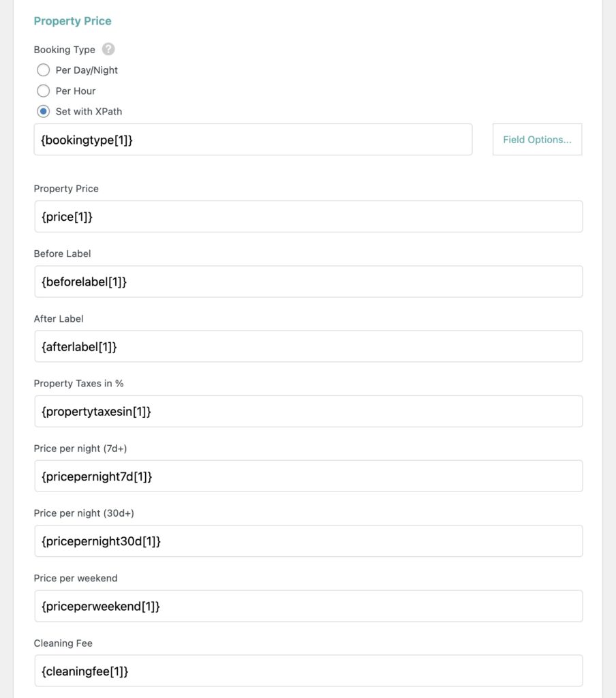Viewport: 616px width, 698px height.
Task: Click the Before Label input field
Action: [308, 281]
